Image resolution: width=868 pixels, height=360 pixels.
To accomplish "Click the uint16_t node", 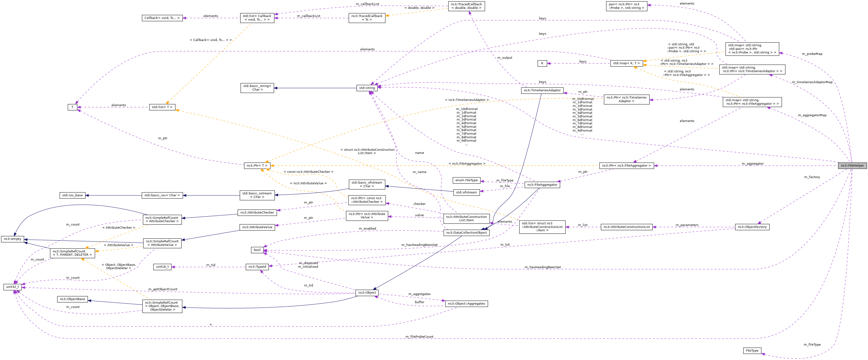I will tap(162, 267).
